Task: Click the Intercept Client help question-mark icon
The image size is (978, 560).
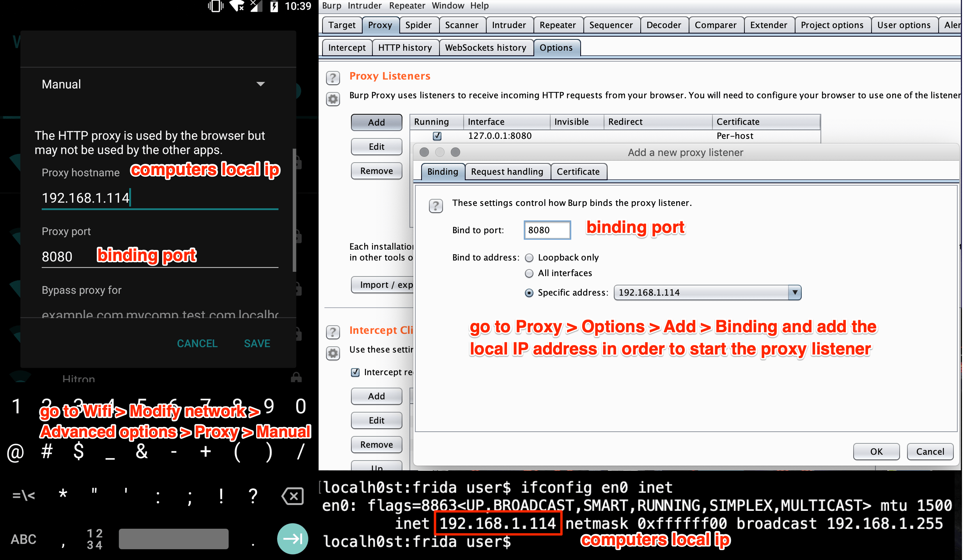Action: [x=333, y=332]
